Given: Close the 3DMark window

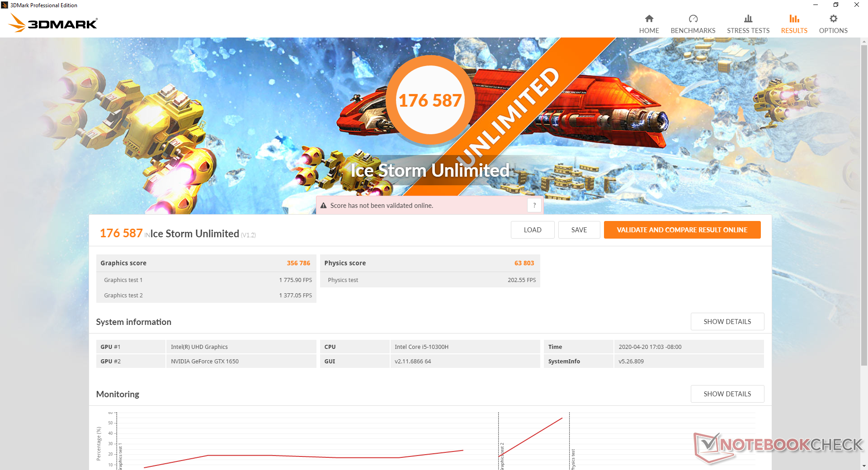Looking at the screenshot, I should pos(857,5).
